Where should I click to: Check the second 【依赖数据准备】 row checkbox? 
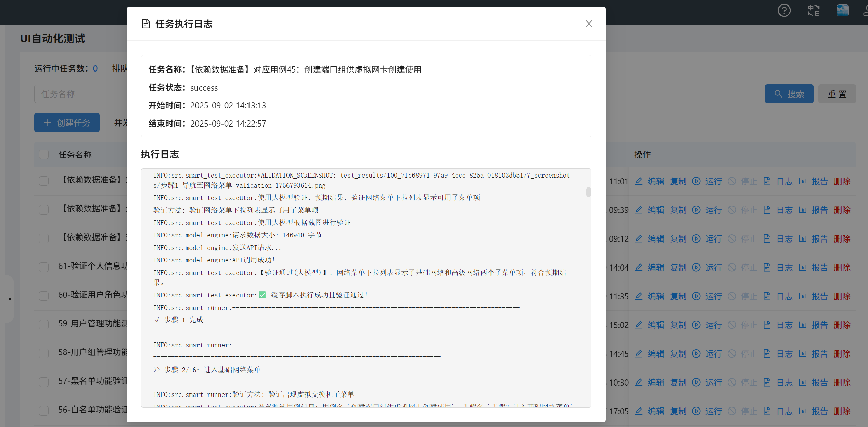click(x=44, y=210)
